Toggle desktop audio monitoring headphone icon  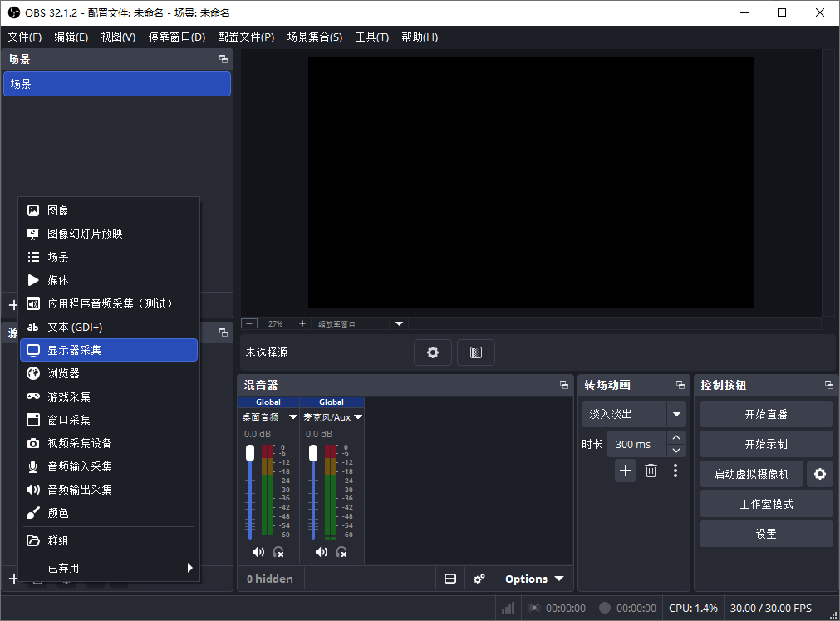point(278,552)
